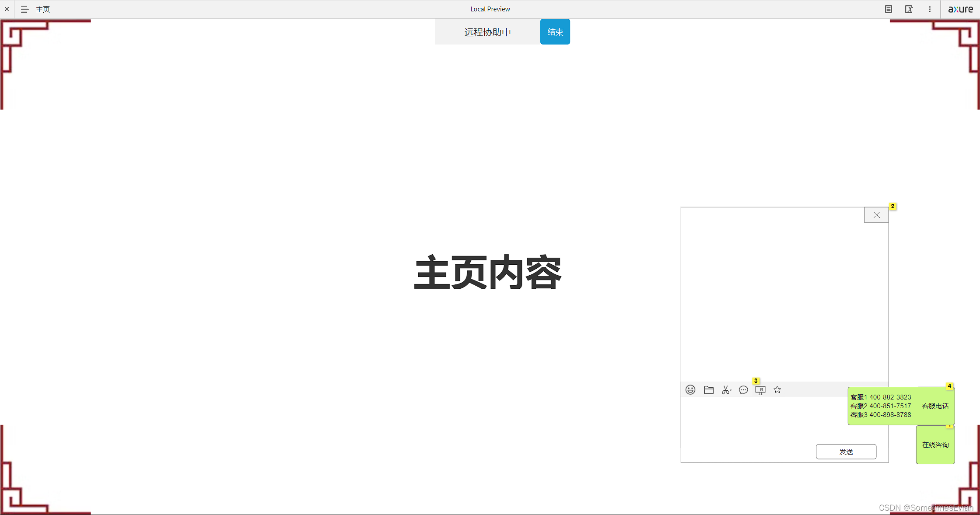
Task: Click the yellow note marker 2
Action: [892, 206]
